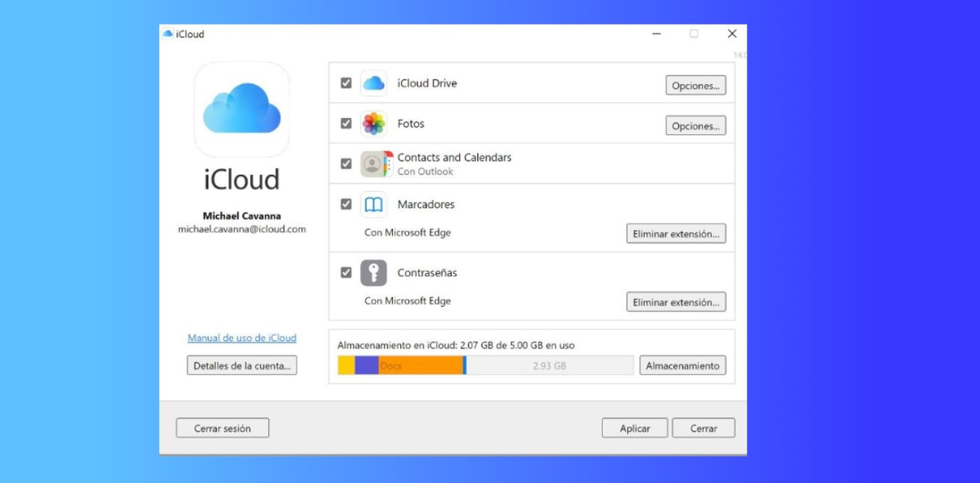
Task: Click the Fotos colorful flower icon
Action: click(373, 123)
